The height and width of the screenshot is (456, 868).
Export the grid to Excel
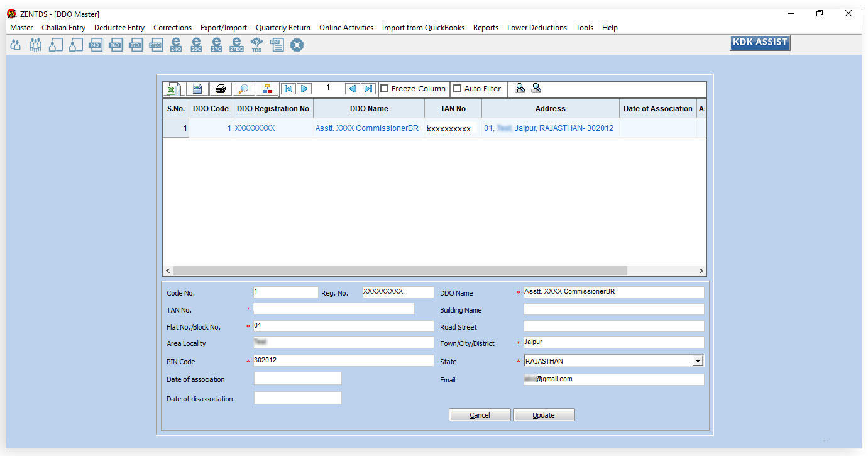click(x=172, y=89)
